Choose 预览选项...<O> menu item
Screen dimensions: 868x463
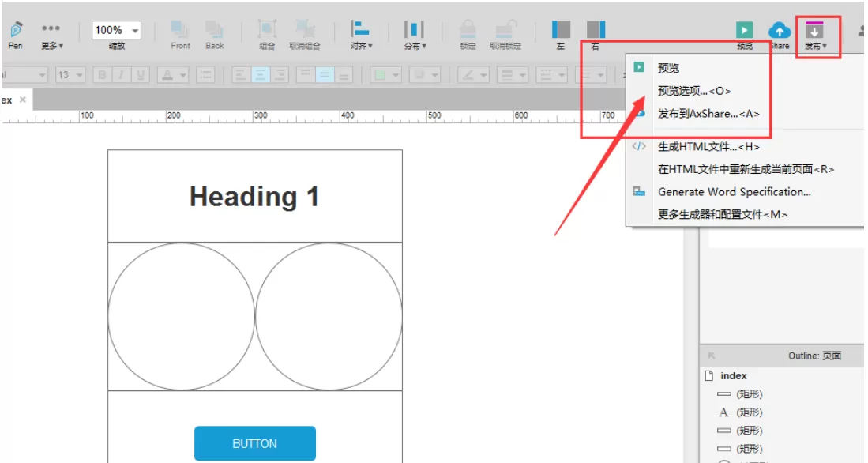694,90
